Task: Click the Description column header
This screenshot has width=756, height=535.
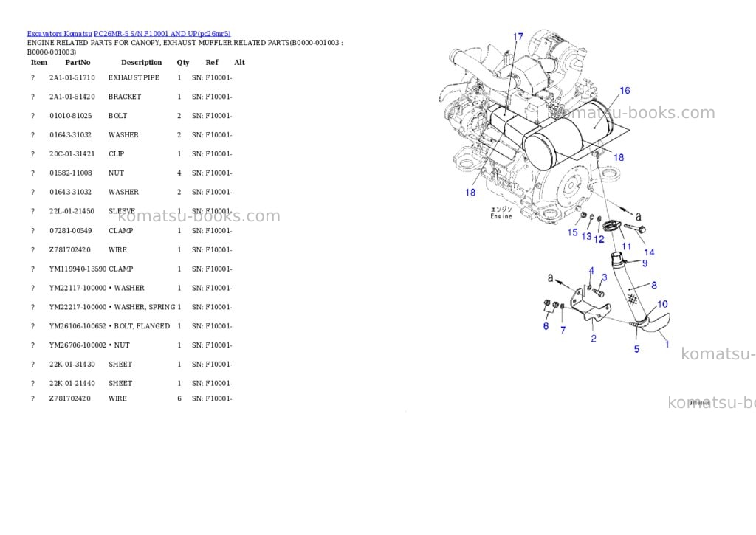Action: click(141, 62)
